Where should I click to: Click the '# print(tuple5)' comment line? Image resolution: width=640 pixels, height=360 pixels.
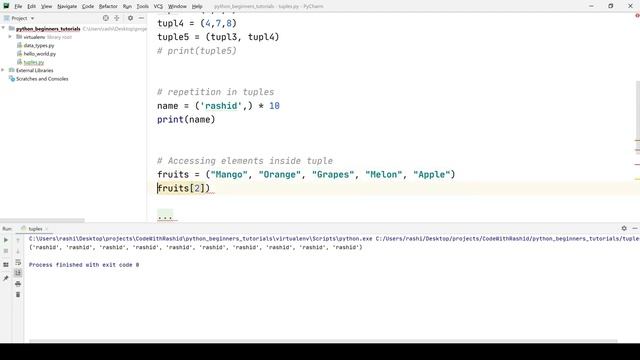[197, 51]
